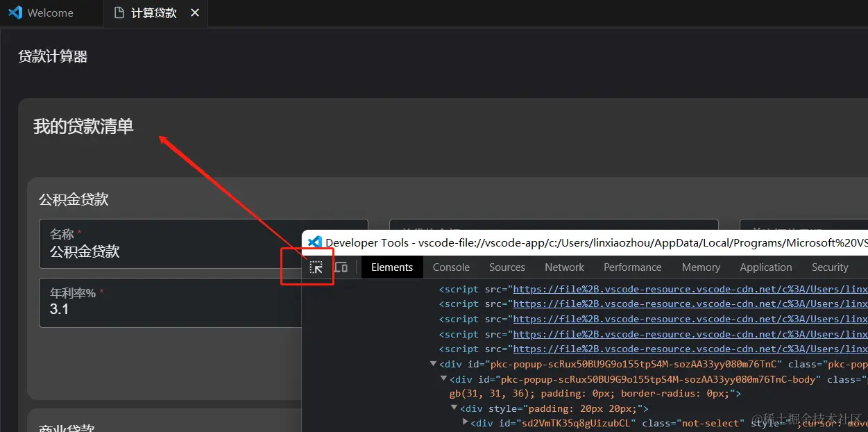The image size is (868, 432).
Task: Collapse the pkc-popup body div node
Action: click(444, 379)
